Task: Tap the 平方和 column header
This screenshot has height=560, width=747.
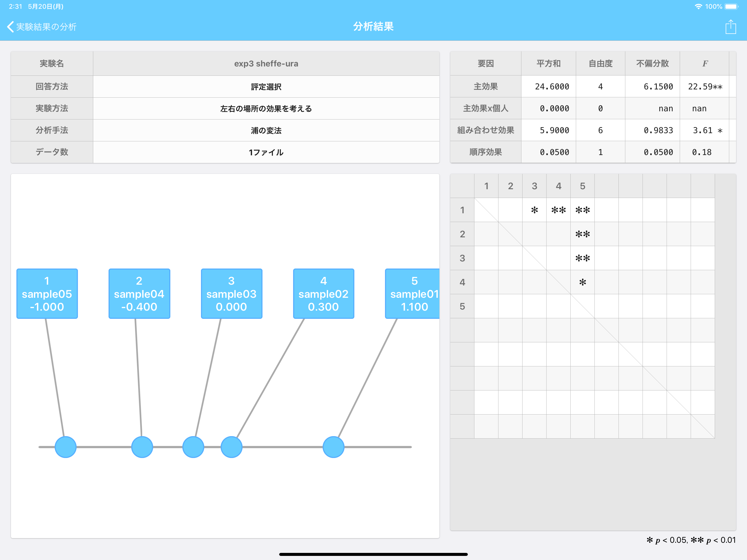Action: click(x=548, y=63)
